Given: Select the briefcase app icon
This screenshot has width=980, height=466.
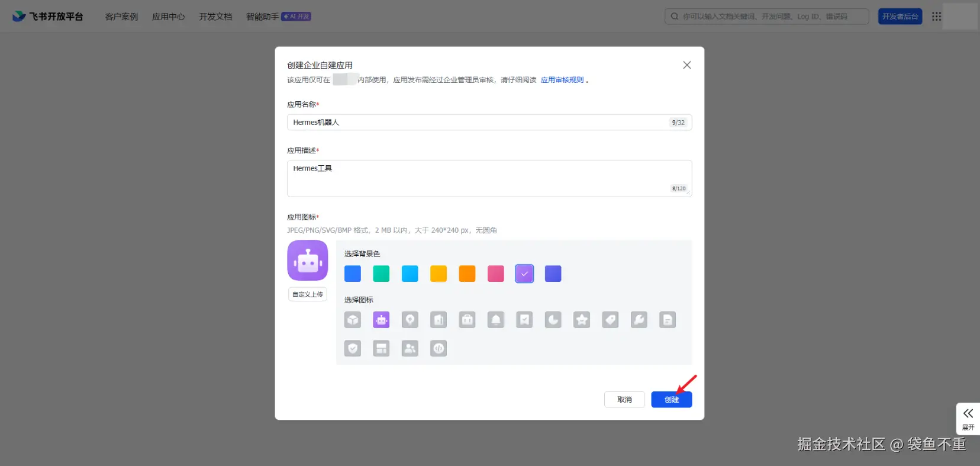Looking at the screenshot, I should pos(468,320).
